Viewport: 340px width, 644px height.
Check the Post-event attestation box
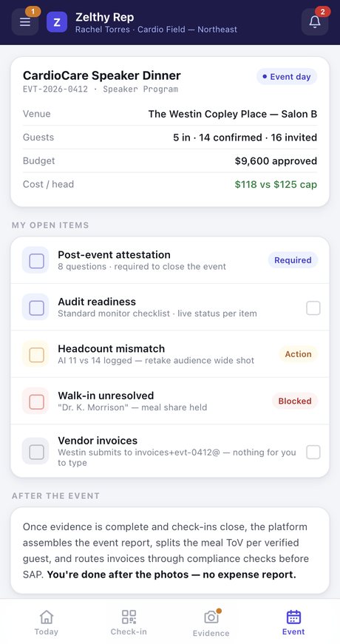[x=35, y=260]
